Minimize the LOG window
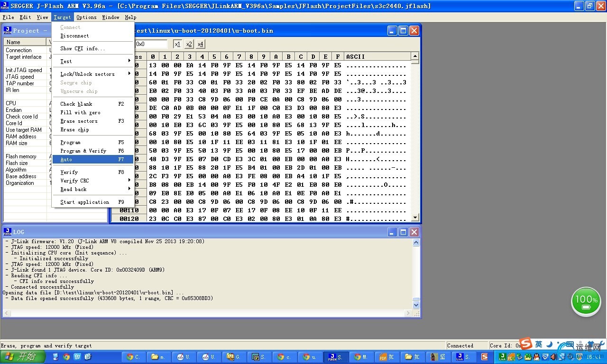607x364 pixels. tap(392, 232)
